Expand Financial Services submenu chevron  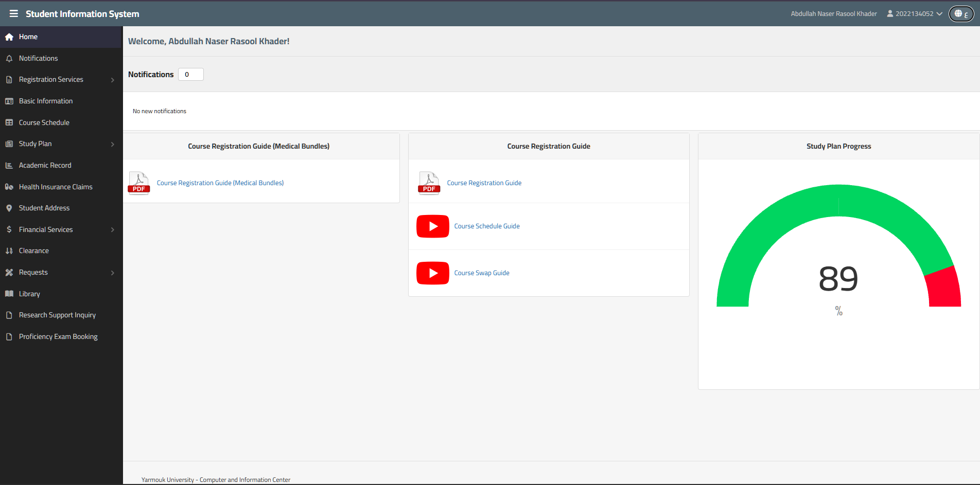click(x=113, y=230)
